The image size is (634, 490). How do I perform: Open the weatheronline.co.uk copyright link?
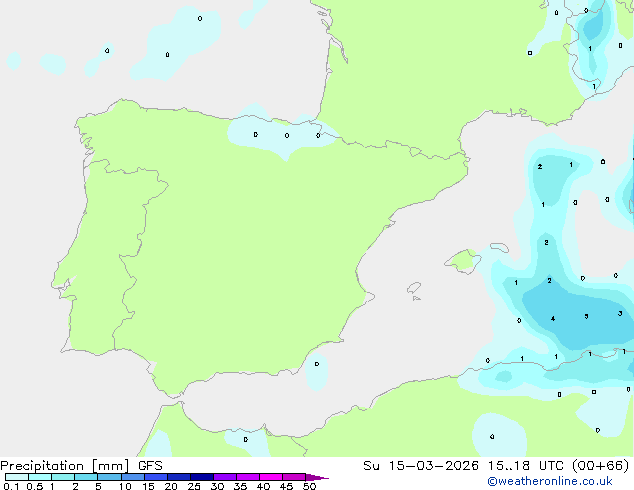(x=550, y=481)
